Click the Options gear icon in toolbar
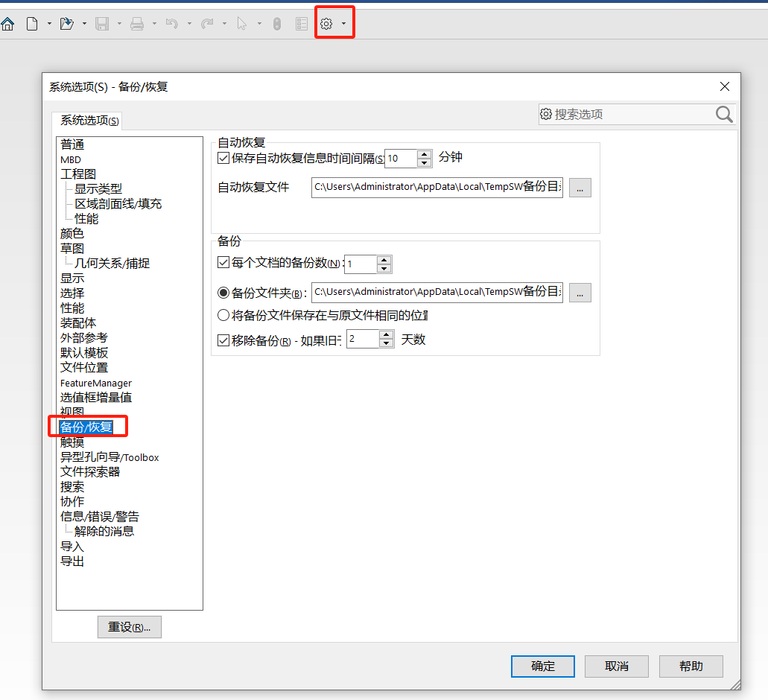 (326, 24)
